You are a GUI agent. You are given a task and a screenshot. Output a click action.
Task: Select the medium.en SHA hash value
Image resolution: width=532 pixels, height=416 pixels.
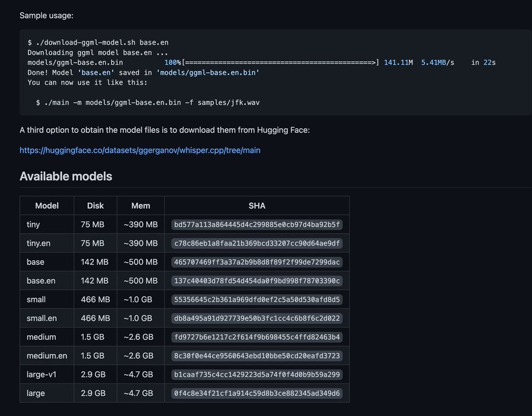(257, 356)
